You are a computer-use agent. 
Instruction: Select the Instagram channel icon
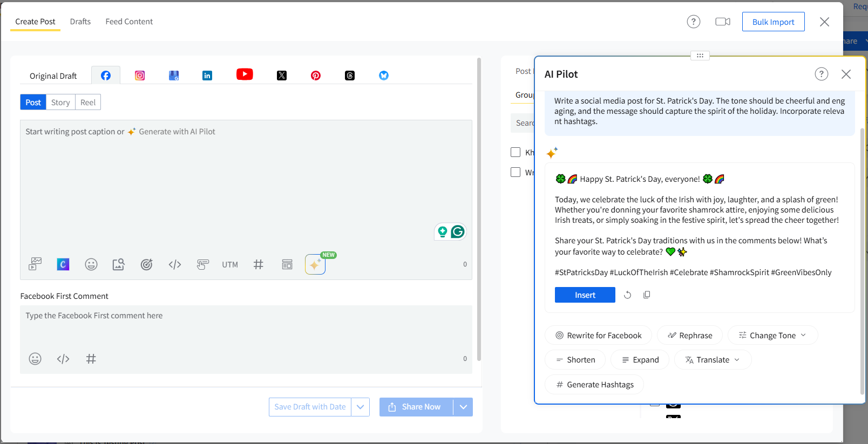point(140,76)
